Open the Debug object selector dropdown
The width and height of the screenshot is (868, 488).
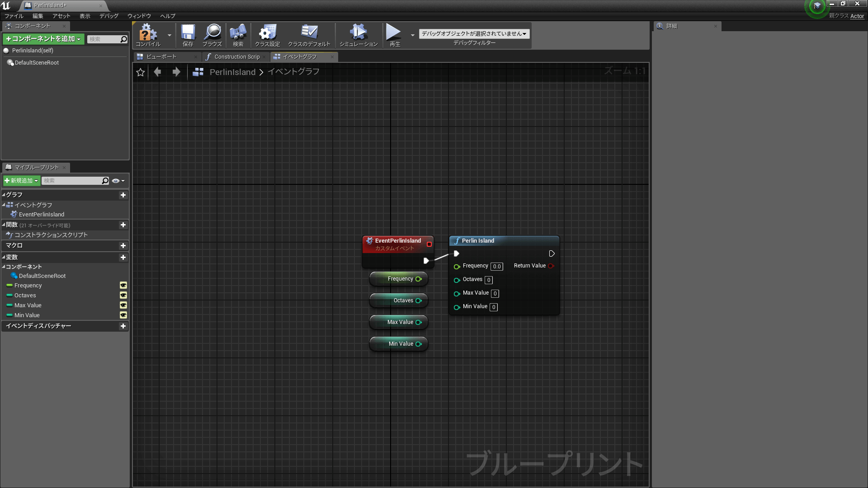click(x=474, y=33)
